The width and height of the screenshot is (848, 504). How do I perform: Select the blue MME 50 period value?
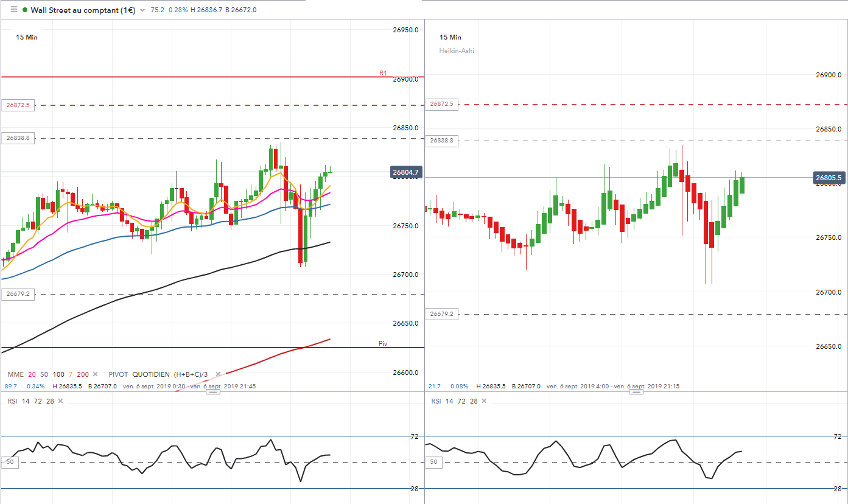point(44,374)
